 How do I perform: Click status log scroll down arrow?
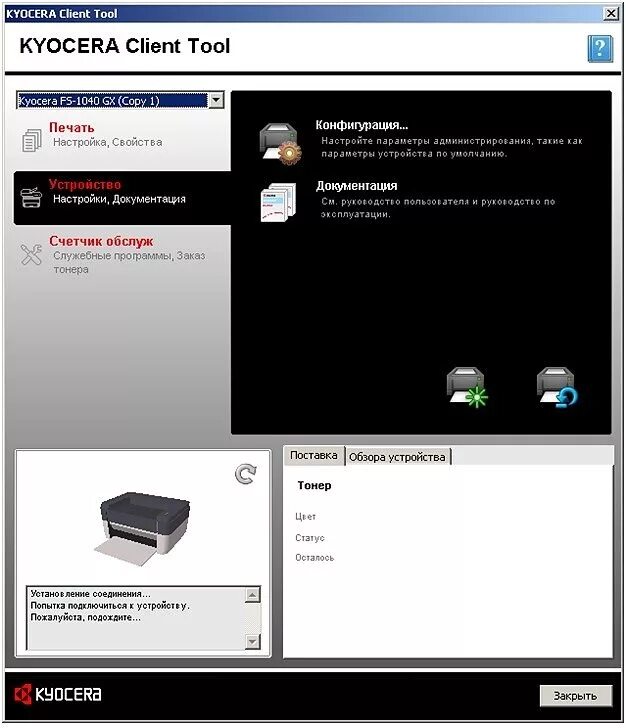click(252, 642)
